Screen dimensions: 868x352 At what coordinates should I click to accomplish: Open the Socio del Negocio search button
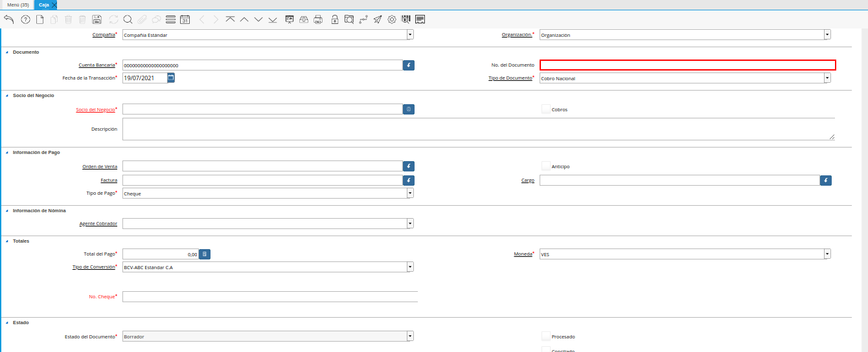409,109
